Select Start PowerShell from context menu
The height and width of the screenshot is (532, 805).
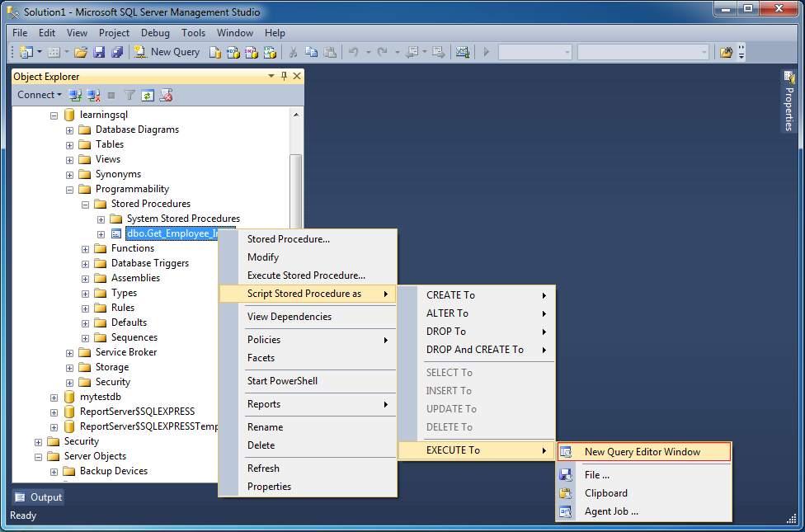point(308,381)
